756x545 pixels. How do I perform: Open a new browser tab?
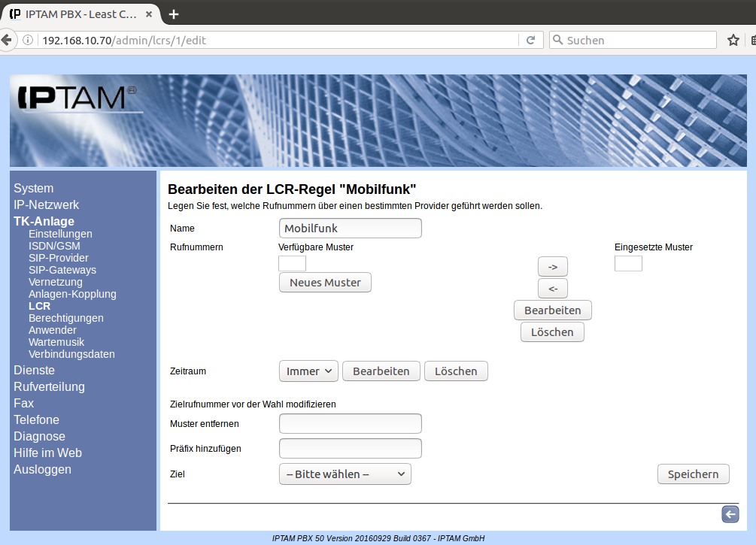174,14
